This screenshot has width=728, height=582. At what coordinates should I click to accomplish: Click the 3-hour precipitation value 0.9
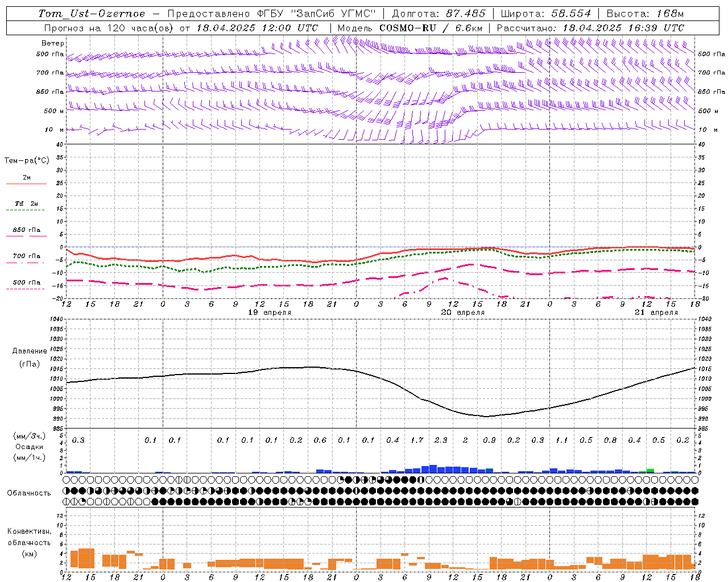(x=489, y=440)
